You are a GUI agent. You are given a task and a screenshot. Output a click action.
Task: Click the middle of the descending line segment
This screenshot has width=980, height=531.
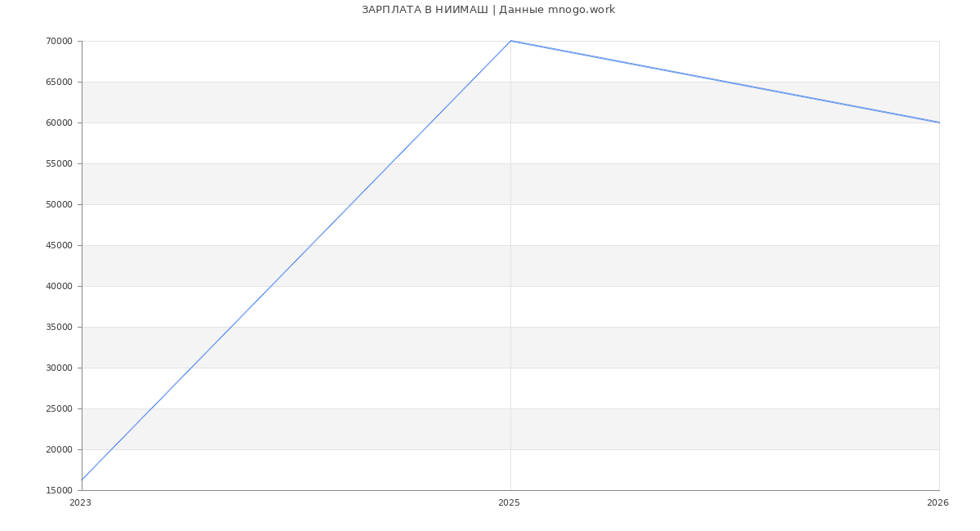coord(724,82)
